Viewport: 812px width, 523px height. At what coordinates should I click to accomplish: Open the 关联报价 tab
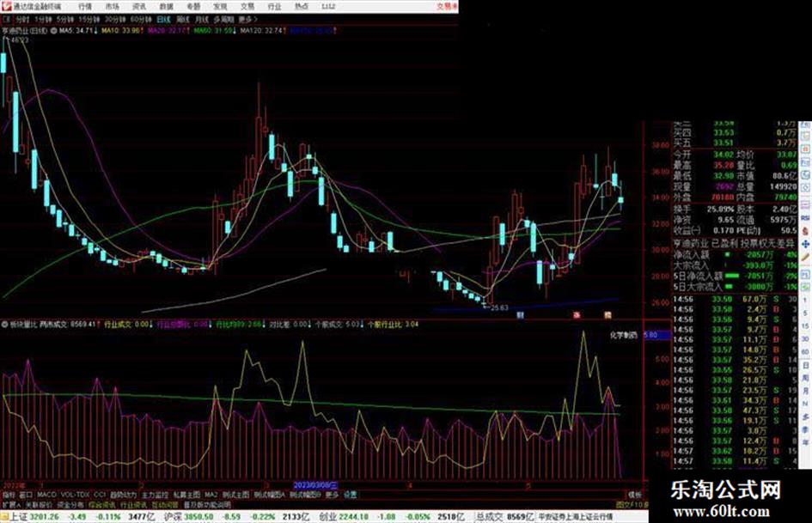39,504
